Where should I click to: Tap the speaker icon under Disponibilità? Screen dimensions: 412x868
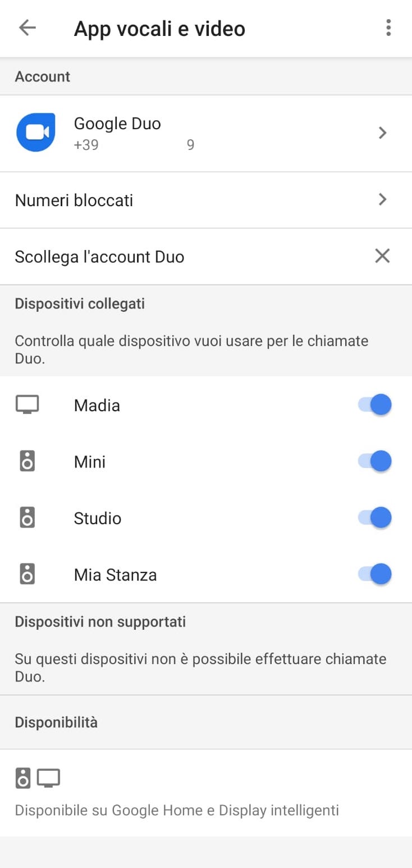click(23, 778)
